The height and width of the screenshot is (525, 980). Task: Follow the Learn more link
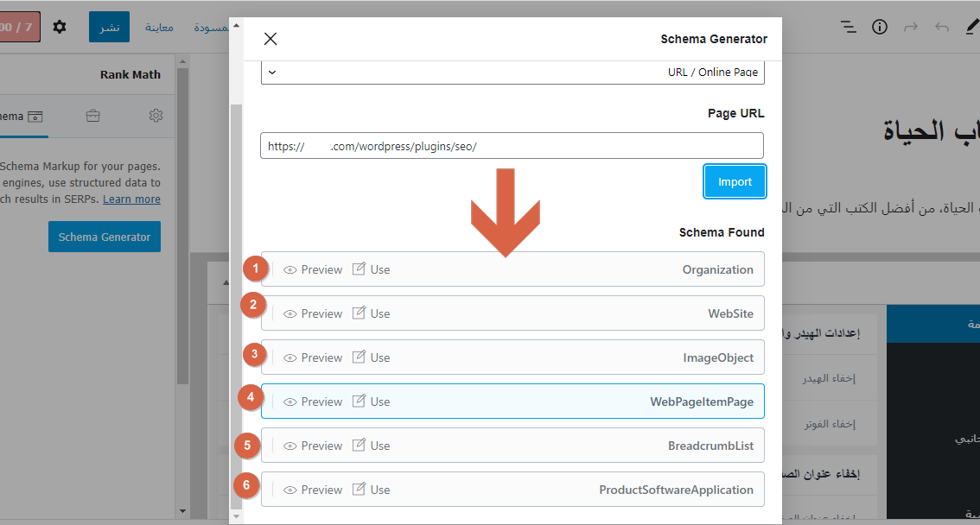pyautogui.click(x=131, y=199)
